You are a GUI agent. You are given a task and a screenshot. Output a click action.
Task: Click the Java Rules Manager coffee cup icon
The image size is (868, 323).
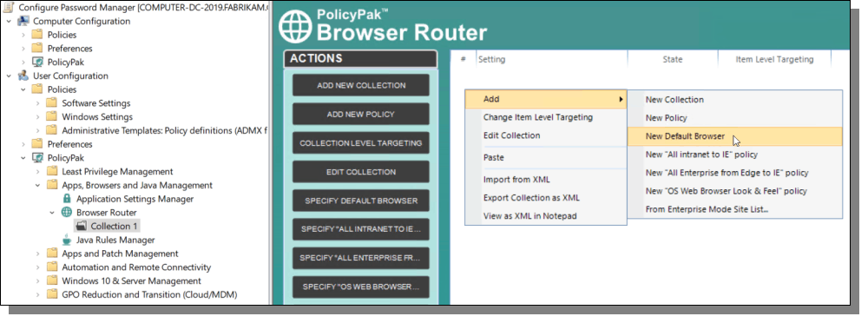coord(67,240)
